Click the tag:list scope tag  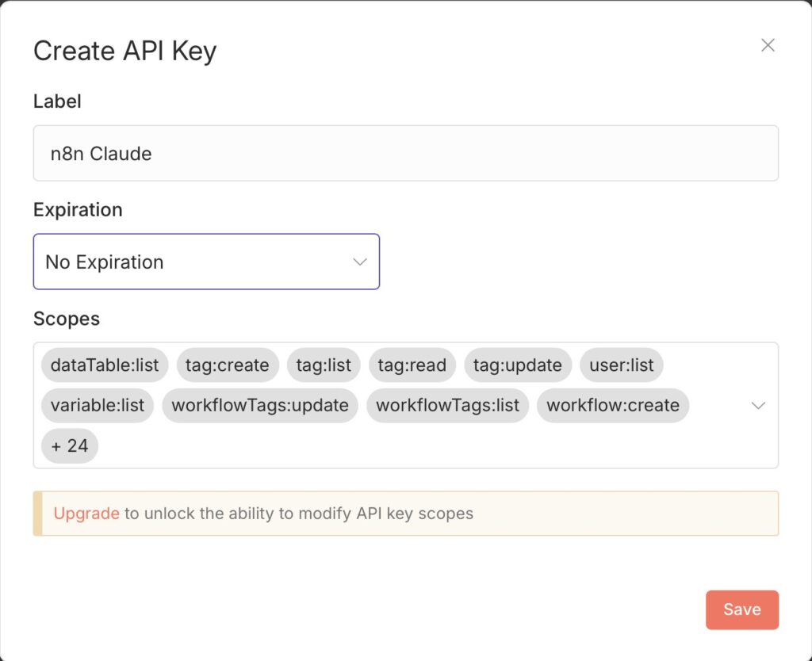click(x=324, y=365)
